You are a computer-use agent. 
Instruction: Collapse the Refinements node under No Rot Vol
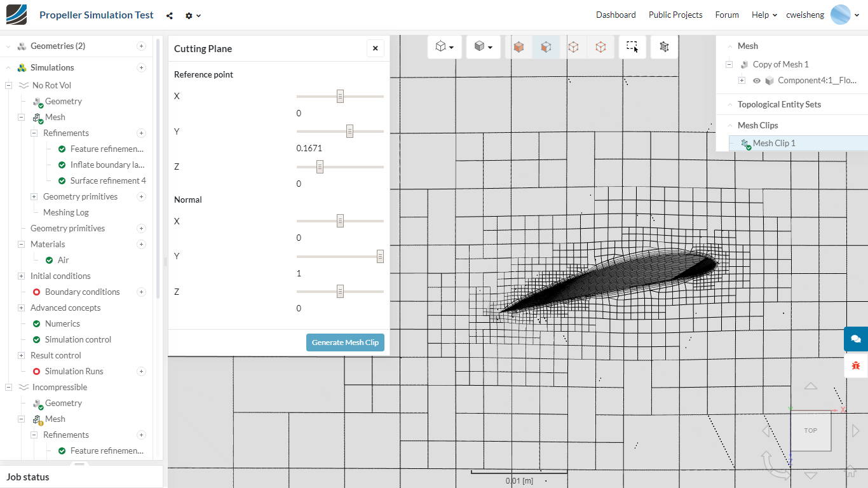(34, 133)
